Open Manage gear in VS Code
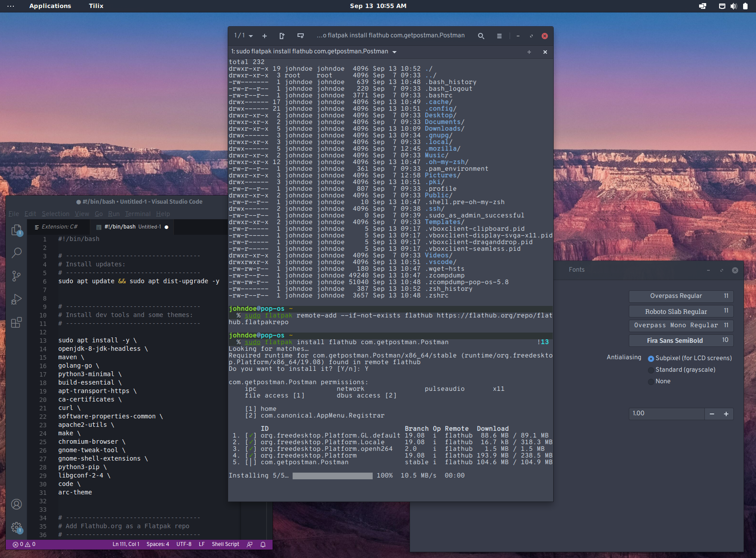Viewport: 756px width, 558px height. coord(16,527)
